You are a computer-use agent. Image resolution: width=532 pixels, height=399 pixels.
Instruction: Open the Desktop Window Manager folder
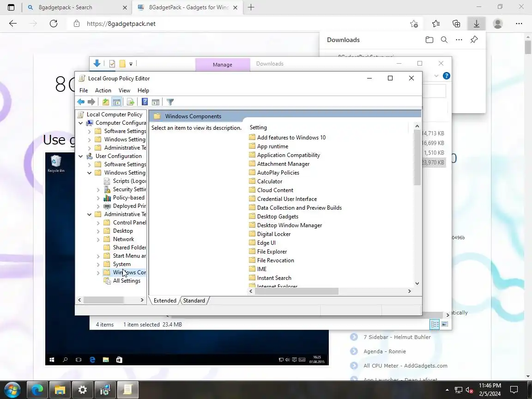point(290,225)
